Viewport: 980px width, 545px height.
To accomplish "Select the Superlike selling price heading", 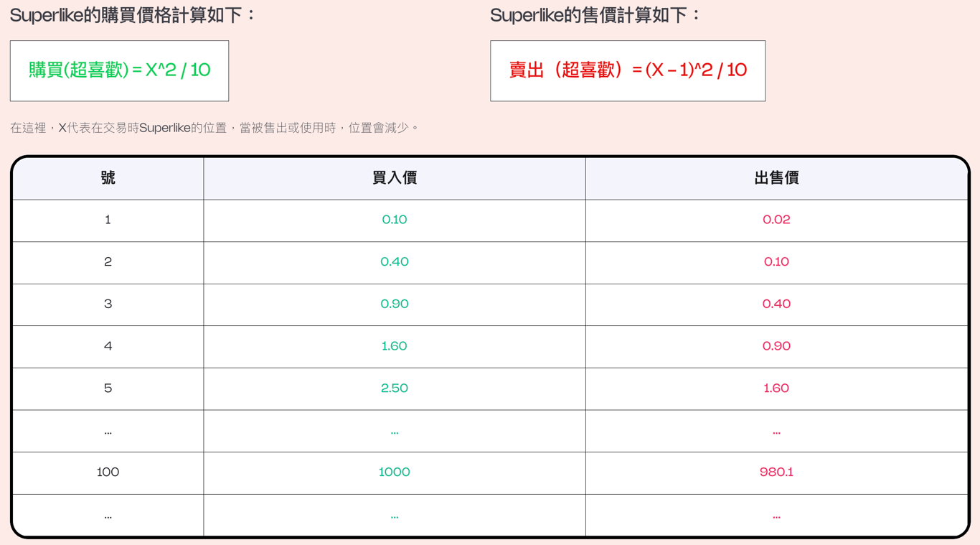I will [595, 15].
